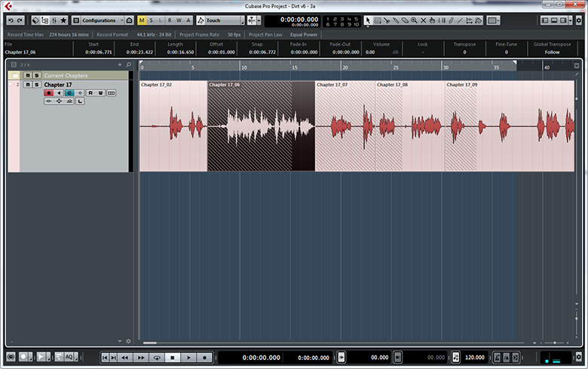
Task: Select the Comp tool with vertical bars
Action: click(x=442, y=20)
